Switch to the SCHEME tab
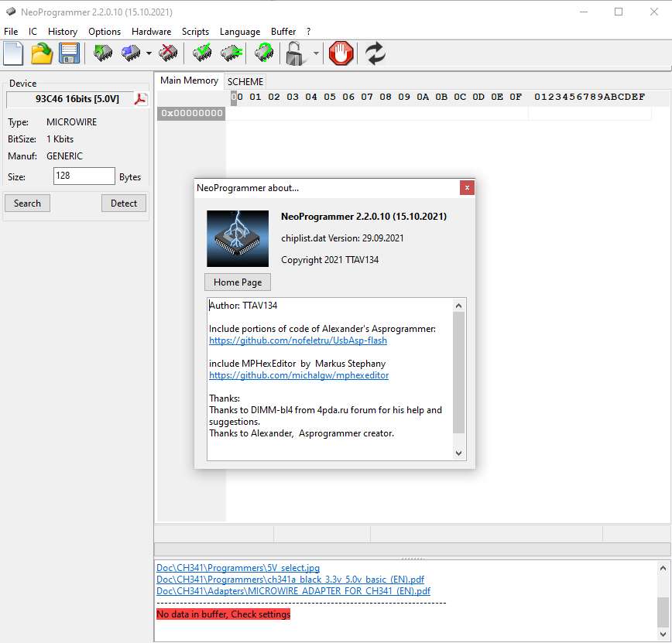The image size is (672, 643). coord(245,81)
